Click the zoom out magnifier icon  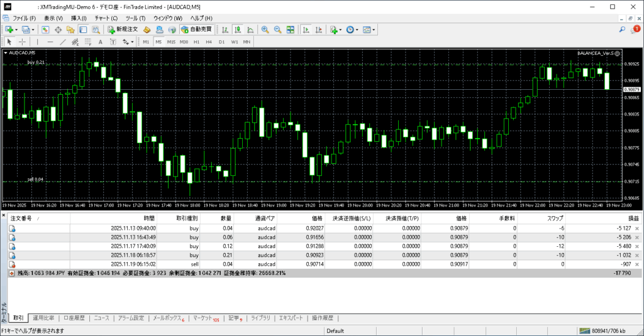pyautogui.click(x=277, y=30)
